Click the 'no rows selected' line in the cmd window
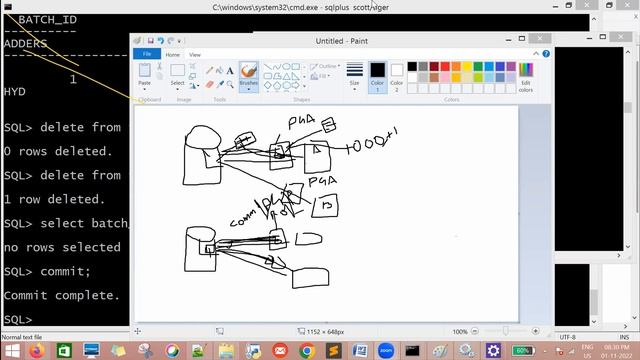 (x=62, y=247)
